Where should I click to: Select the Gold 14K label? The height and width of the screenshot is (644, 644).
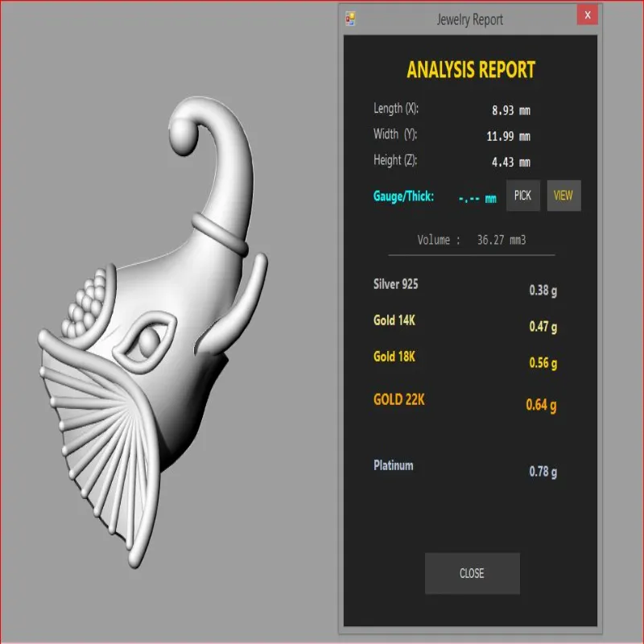[x=394, y=320]
